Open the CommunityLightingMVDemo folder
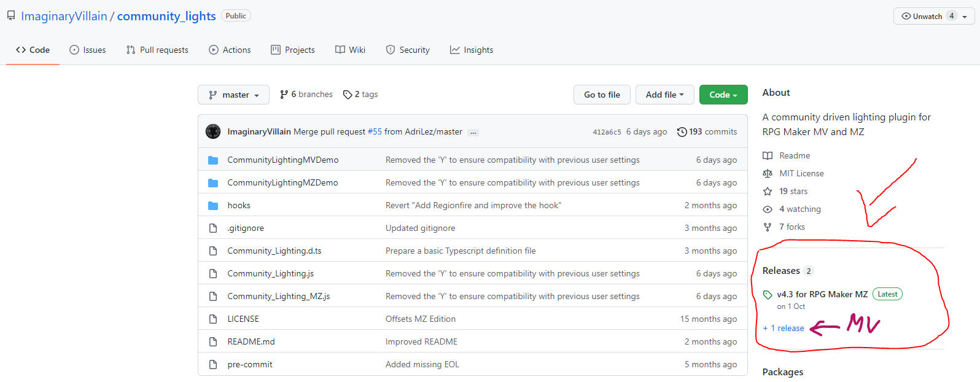This screenshot has height=382, width=980. (x=283, y=160)
